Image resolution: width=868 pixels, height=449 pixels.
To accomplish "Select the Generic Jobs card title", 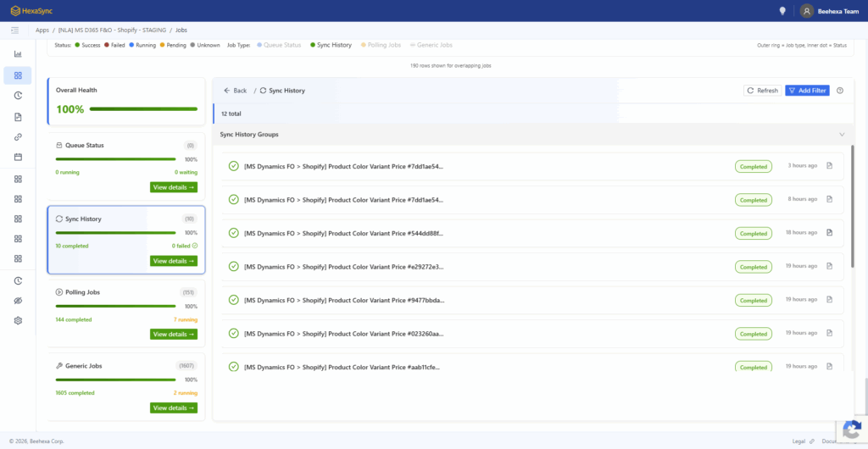I will (x=84, y=366).
